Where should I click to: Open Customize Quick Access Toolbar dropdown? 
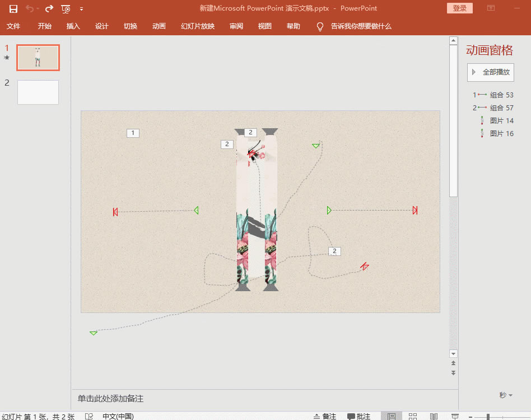[81, 9]
